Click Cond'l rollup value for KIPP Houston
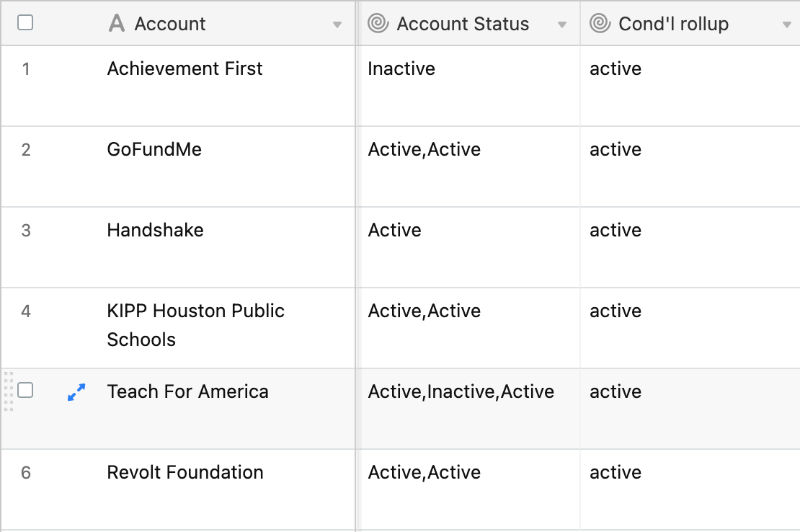800x532 pixels. (615, 311)
